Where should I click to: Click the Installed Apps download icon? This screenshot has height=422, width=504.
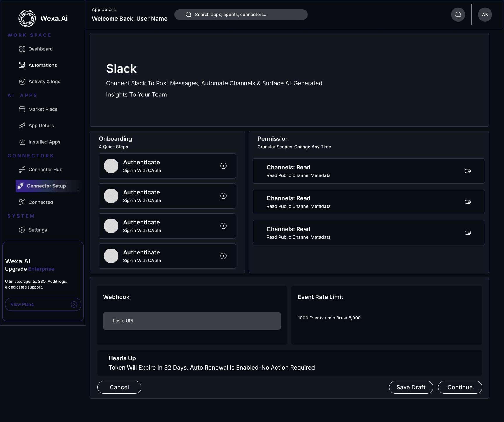(x=22, y=142)
